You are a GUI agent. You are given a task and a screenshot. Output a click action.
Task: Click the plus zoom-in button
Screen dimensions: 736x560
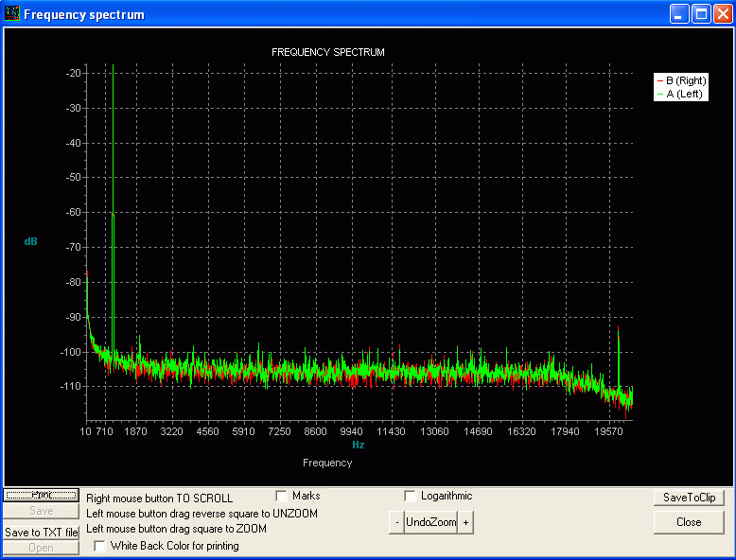[x=465, y=522]
